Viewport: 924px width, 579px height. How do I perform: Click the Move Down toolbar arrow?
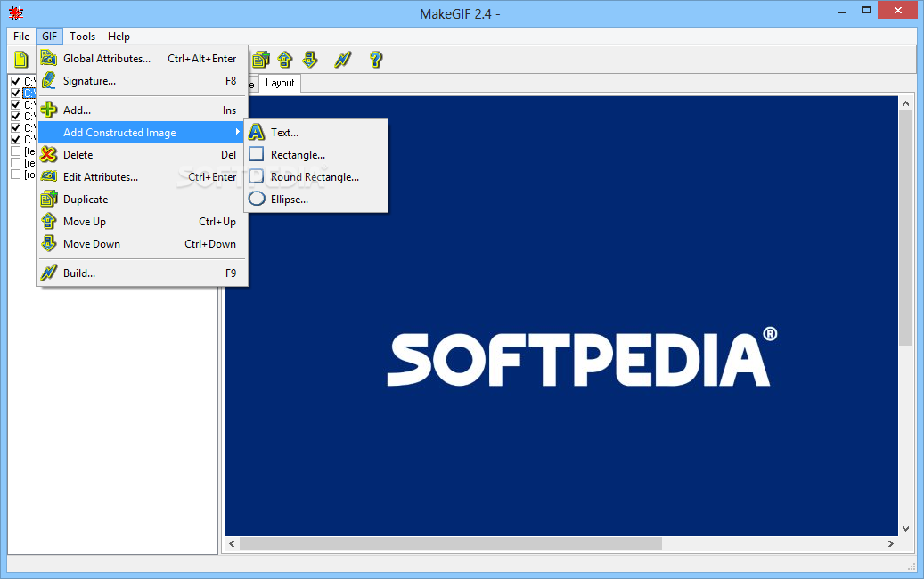point(310,59)
